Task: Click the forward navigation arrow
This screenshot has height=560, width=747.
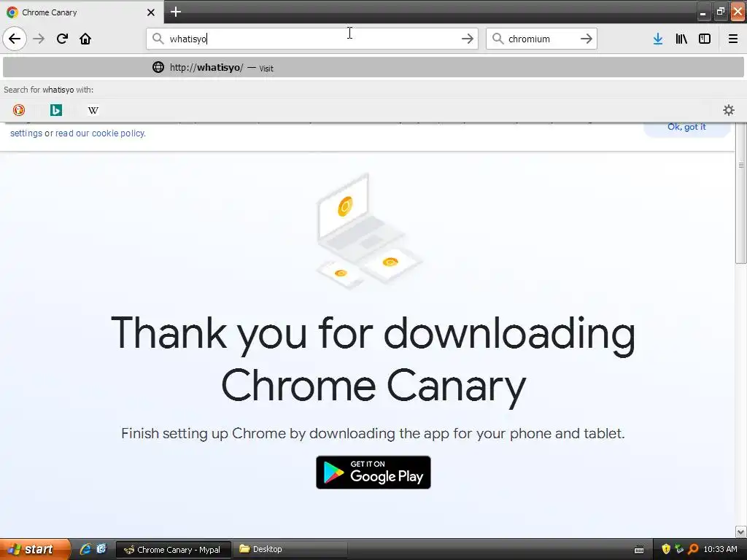Action: (39, 39)
